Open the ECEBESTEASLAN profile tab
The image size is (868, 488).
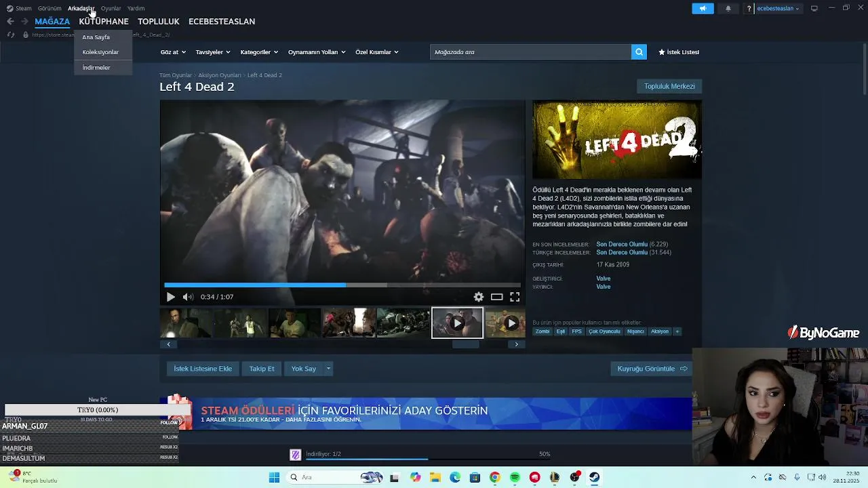(x=222, y=22)
